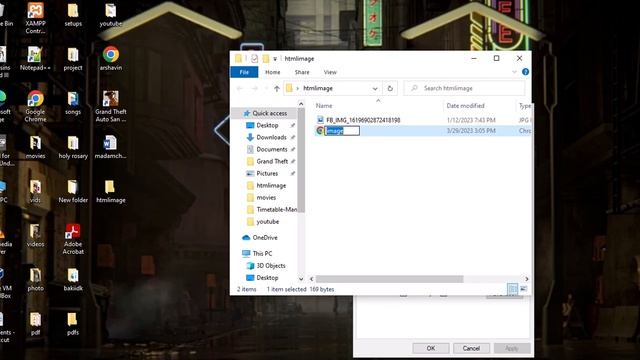Open the vids desktop folder
Screen dimensions: 640x360
coord(36,191)
